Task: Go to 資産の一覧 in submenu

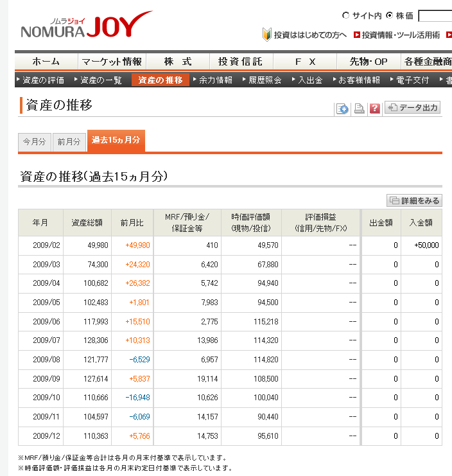Action: coord(101,80)
